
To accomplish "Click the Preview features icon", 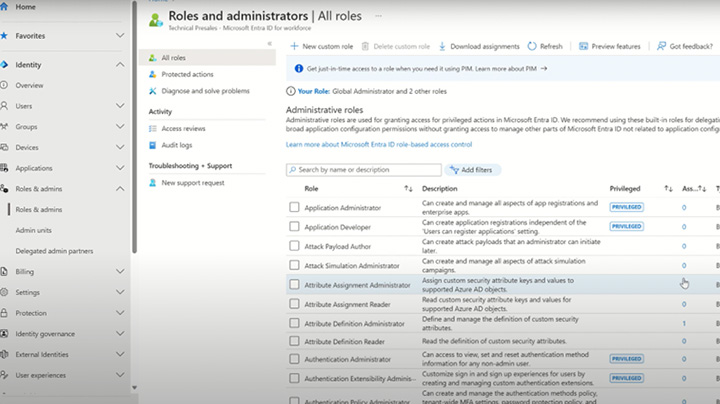I will pos(583,46).
